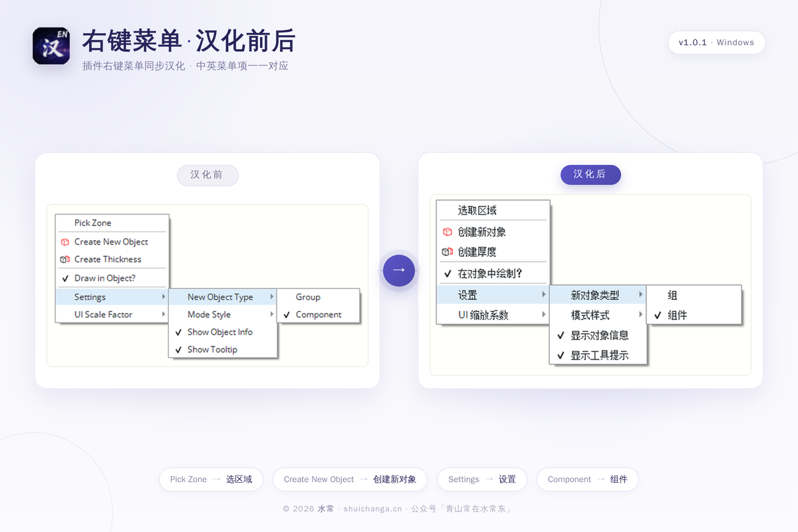Image resolution: width=798 pixels, height=532 pixels.
Task: Toggle the Draw in Object? checkmark
Action: (65, 279)
